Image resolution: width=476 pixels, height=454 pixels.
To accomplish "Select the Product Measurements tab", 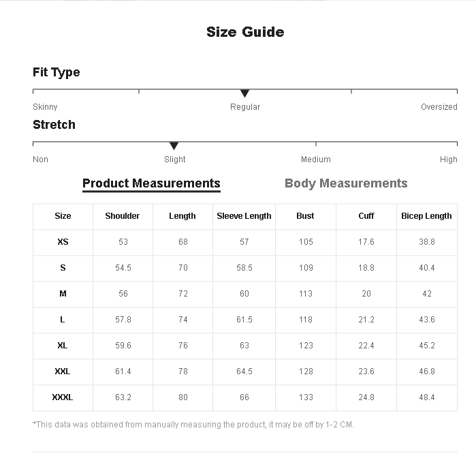I will tap(151, 183).
